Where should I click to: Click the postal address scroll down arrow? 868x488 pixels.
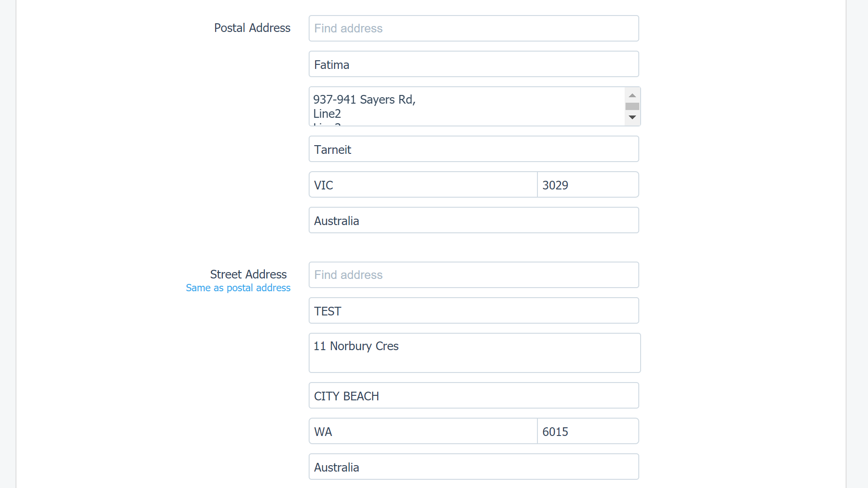click(x=632, y=117)
